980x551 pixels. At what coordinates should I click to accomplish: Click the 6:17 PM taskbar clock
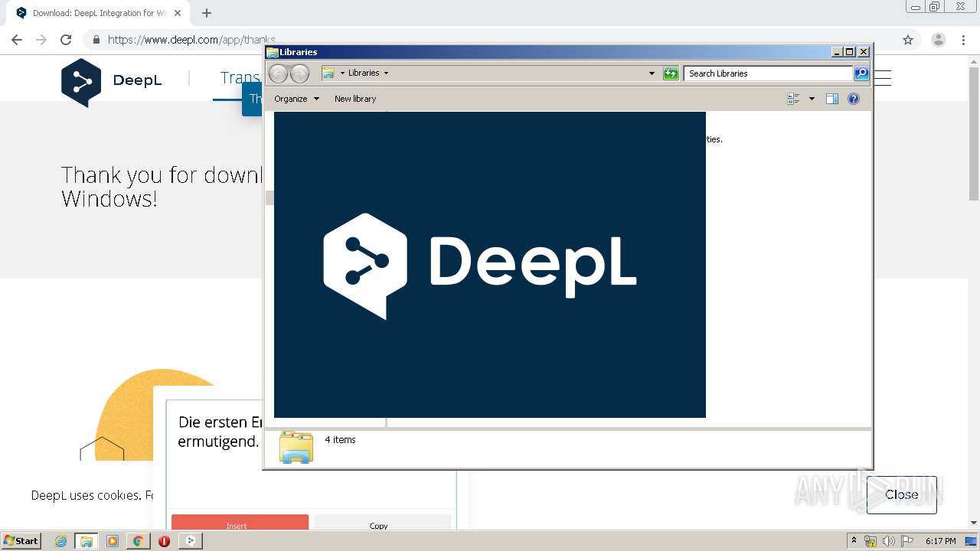coord(940,541)
